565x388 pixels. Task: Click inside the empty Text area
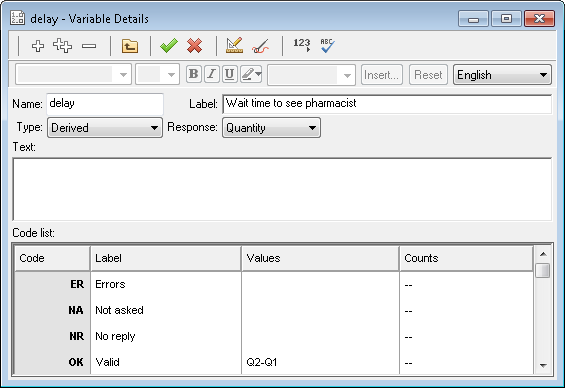click(282, 189)
